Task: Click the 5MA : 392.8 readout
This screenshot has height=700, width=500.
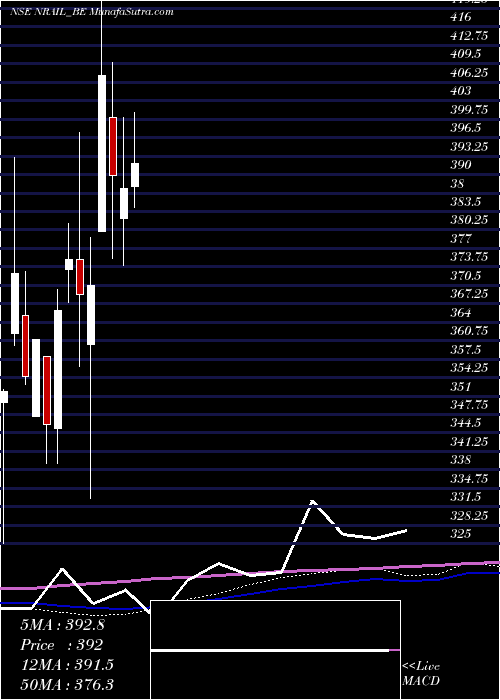Action: (x=62, y=625)
